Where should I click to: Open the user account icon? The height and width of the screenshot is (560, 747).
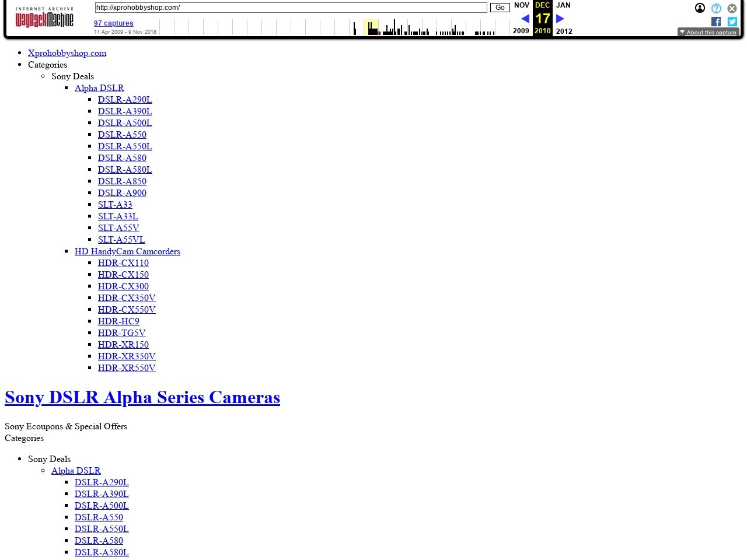click(x=700, y=8)
